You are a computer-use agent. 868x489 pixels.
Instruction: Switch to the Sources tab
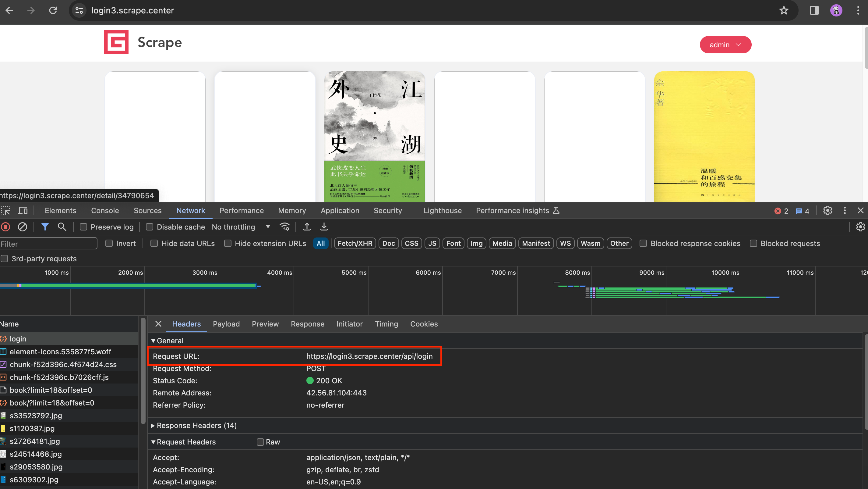click(x=148, y=210)
